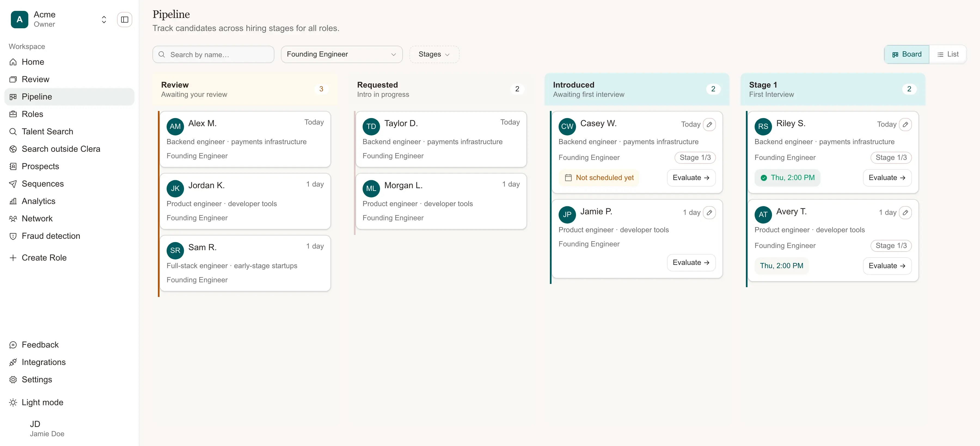Screen dimensions: 980x446
Task: Click the Requested column header
Action: 441,89
